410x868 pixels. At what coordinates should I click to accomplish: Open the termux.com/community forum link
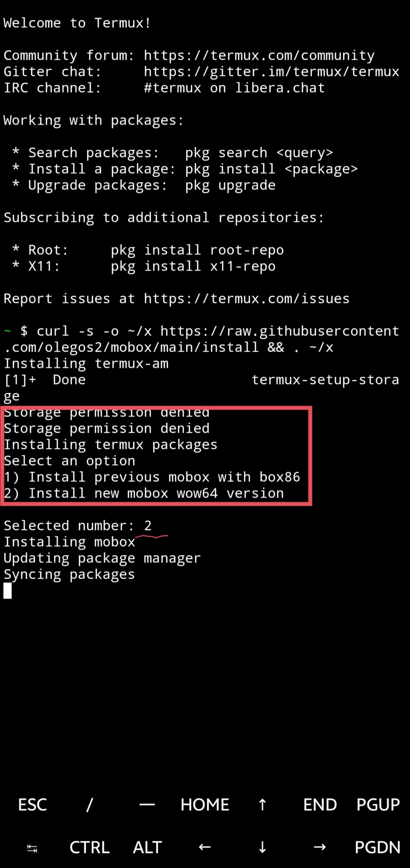[259, 55]
